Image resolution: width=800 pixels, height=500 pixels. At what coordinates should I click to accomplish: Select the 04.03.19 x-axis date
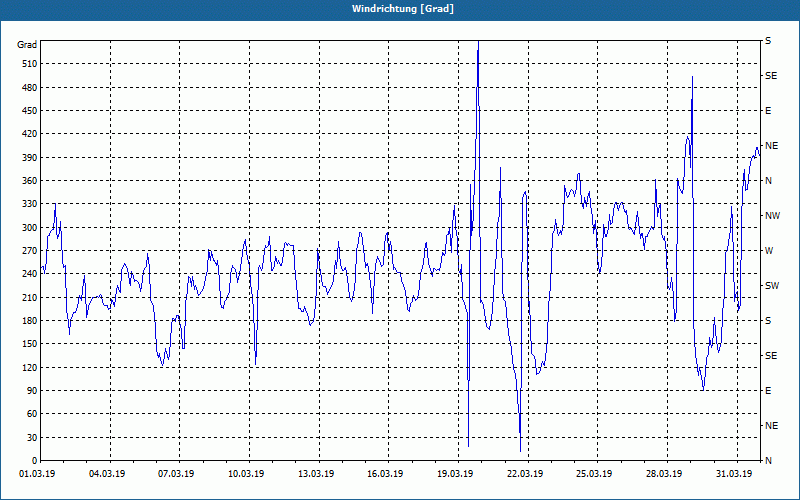pyautogui.click(x=107, y=474)
